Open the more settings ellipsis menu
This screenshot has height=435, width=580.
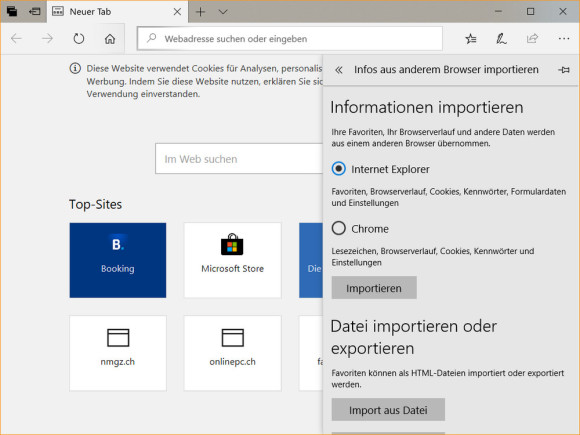tap(564, 38)
